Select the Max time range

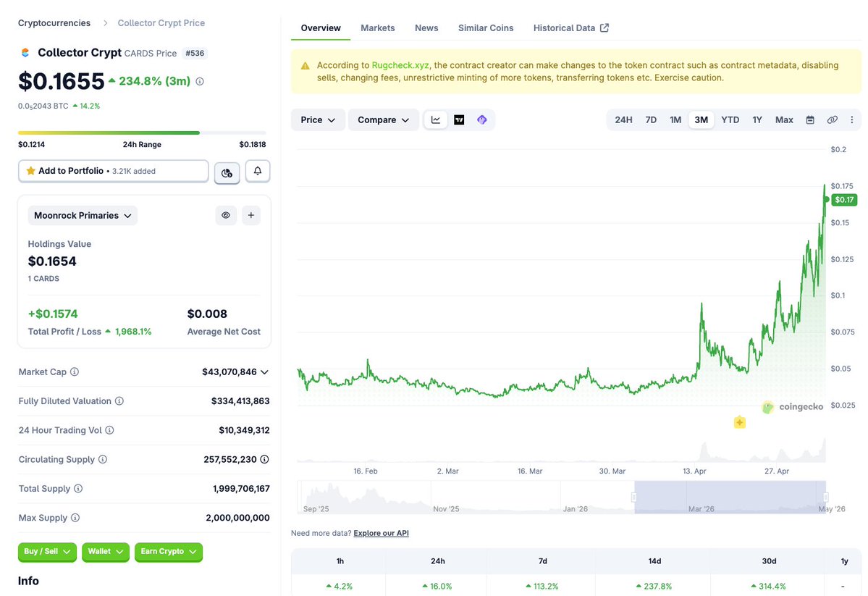(x=784, y=119)
